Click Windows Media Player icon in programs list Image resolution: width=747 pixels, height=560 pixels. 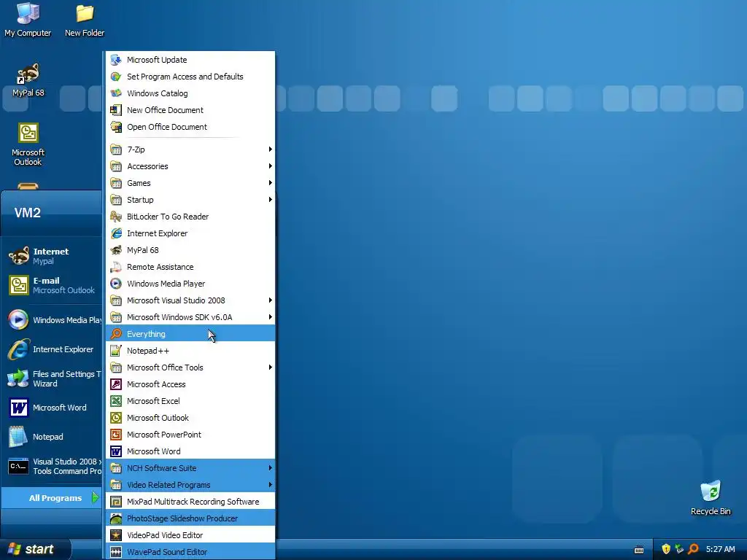[116, 284]
